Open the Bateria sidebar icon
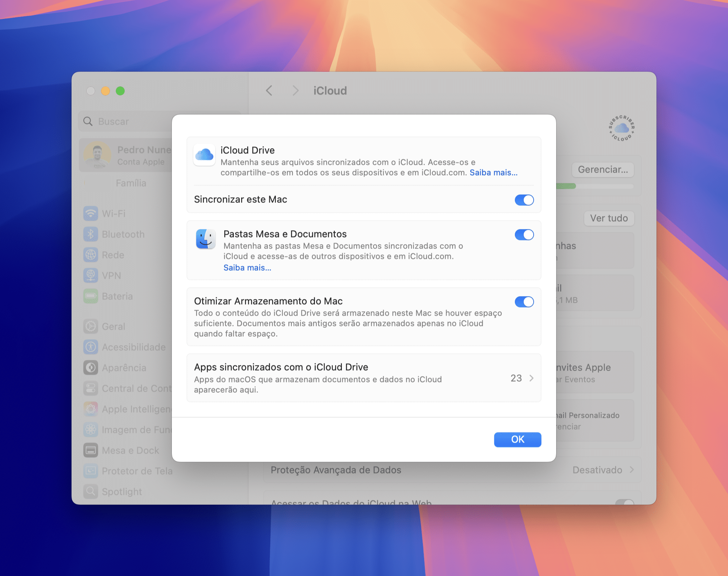Screen dimensions: 728x576 pos(91,296)
